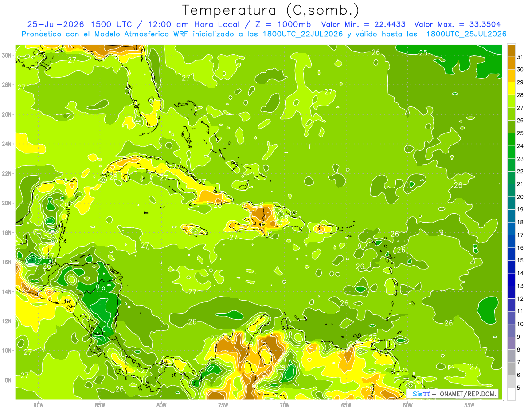The width and height of the screenshot is (532, 411).
Task: Click the legend color band between 12 and 13
Action: pos(511,293)
